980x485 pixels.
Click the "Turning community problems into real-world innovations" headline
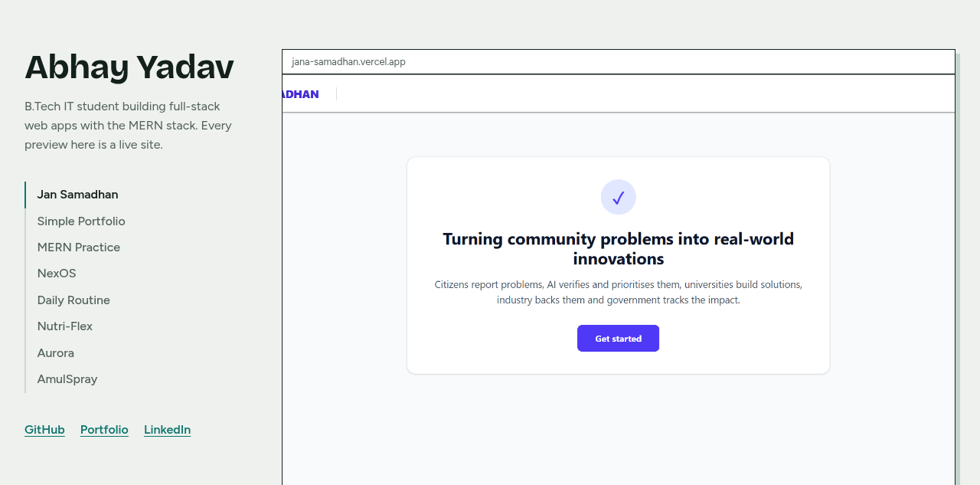pyautogui.click(x=618, y=249)
